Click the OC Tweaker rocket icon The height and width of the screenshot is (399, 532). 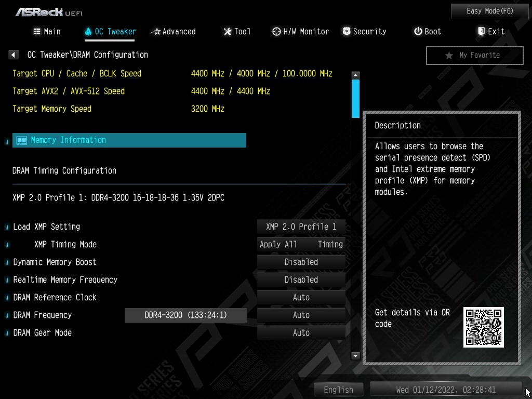pyautogui.click(x=88, y=32)
